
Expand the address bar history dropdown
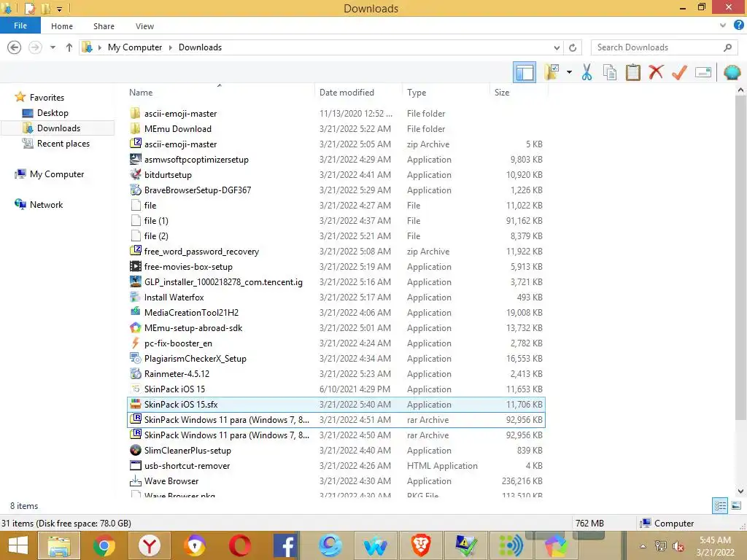pyautogui.click(x=557, y=47)
